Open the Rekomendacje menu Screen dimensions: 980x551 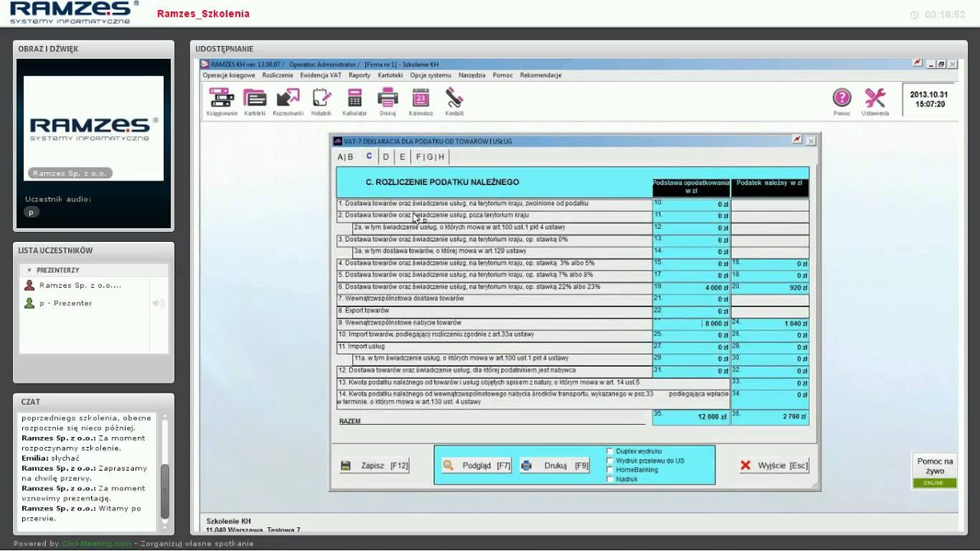point(541,75)
